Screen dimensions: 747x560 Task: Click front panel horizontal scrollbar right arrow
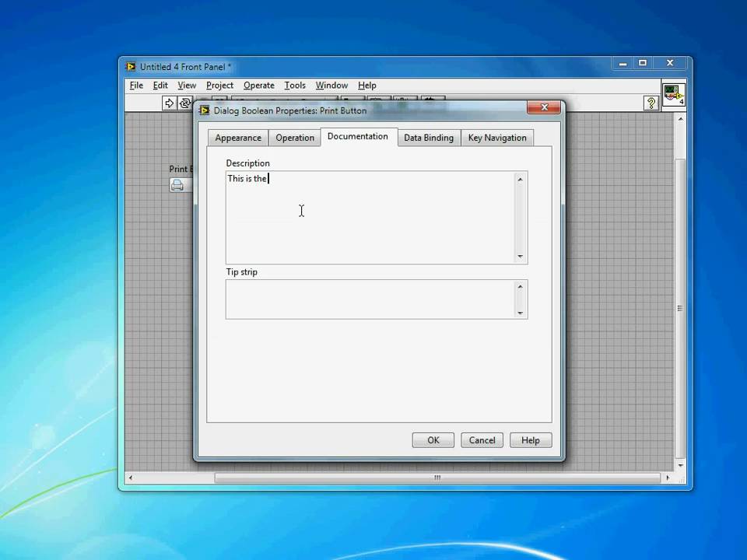point(668,478)
